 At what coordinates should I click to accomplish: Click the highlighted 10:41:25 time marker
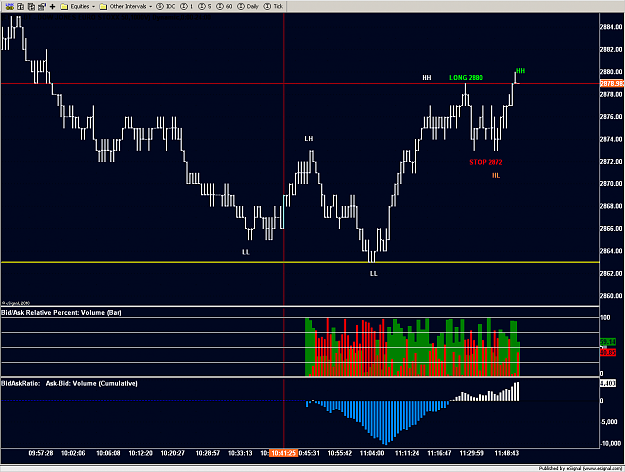(x=284, y=453)
